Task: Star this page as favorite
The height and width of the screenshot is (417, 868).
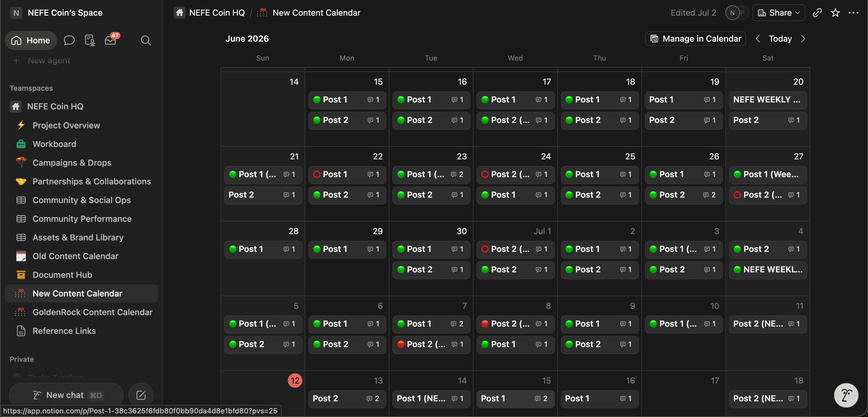Action: [835, 13]
